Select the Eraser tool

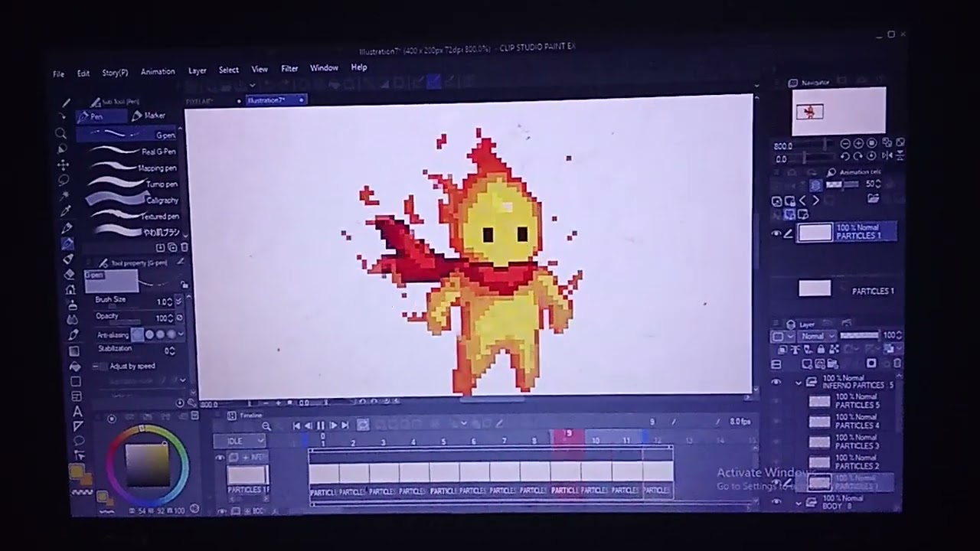pyautogui.click(x=70, y=273)
